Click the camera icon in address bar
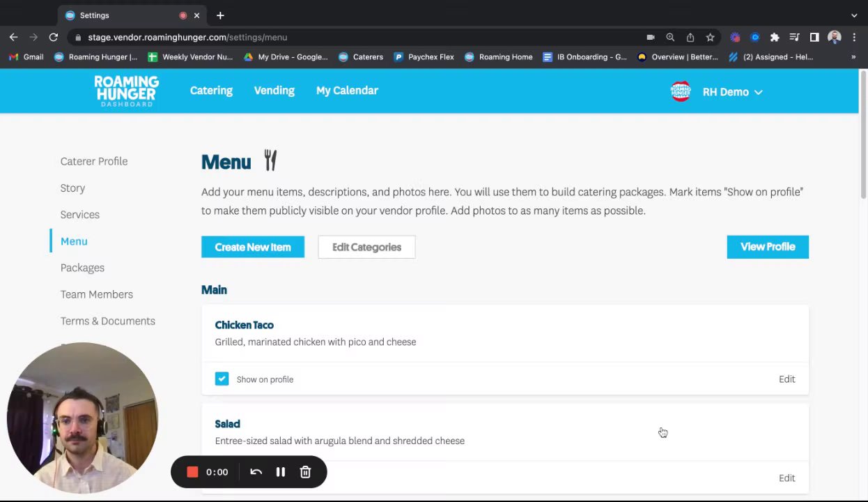 point(651,37)
